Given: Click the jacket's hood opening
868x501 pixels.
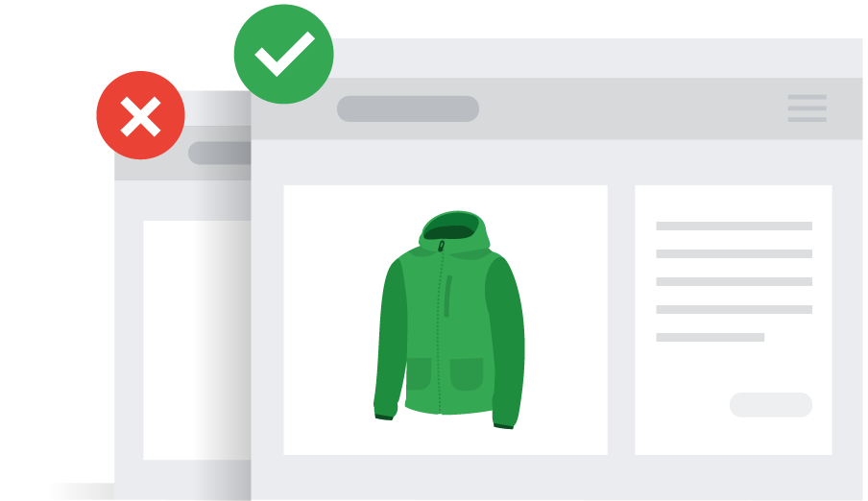Looking at the screenshot, I should [x=449, y=232].
